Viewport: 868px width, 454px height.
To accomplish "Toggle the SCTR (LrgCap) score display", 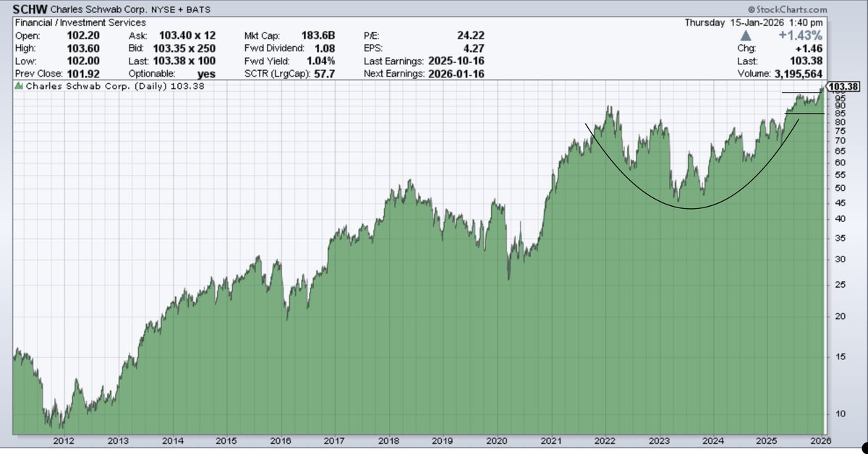I will [x=289, y=74].
